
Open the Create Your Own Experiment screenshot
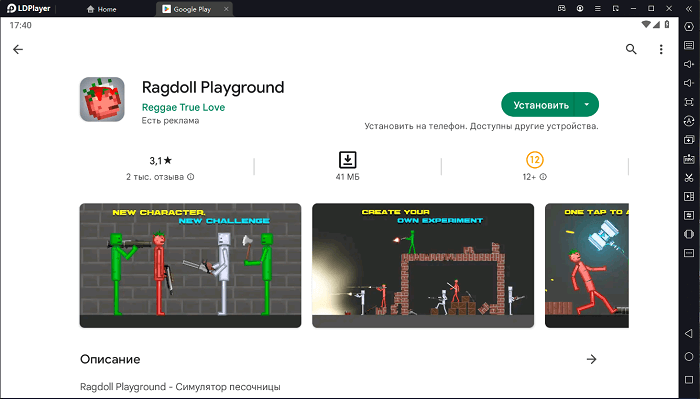tap(423, 265)
